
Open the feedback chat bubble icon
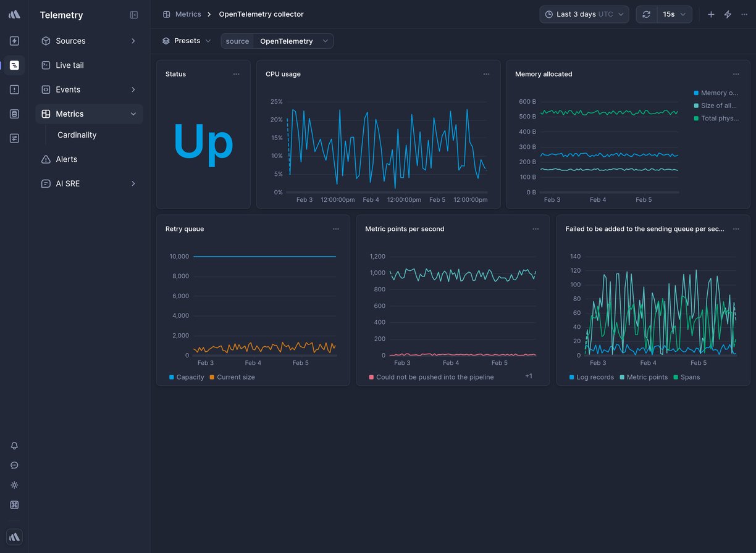pyautogui.click(x=14, y=465)
